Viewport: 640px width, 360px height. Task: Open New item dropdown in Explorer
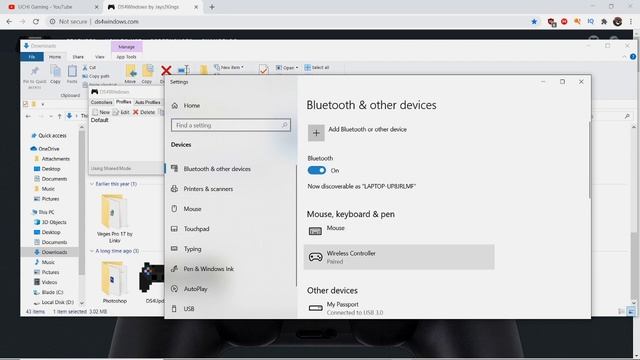click(x=229, y=67)
